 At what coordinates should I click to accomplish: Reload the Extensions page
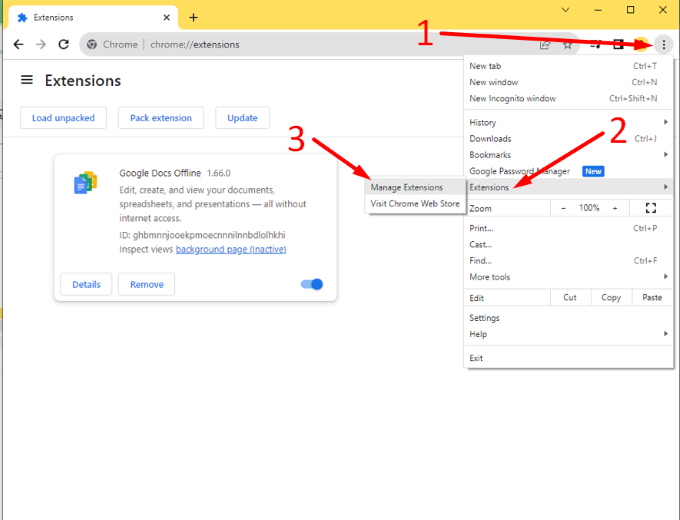coord(64,44)
